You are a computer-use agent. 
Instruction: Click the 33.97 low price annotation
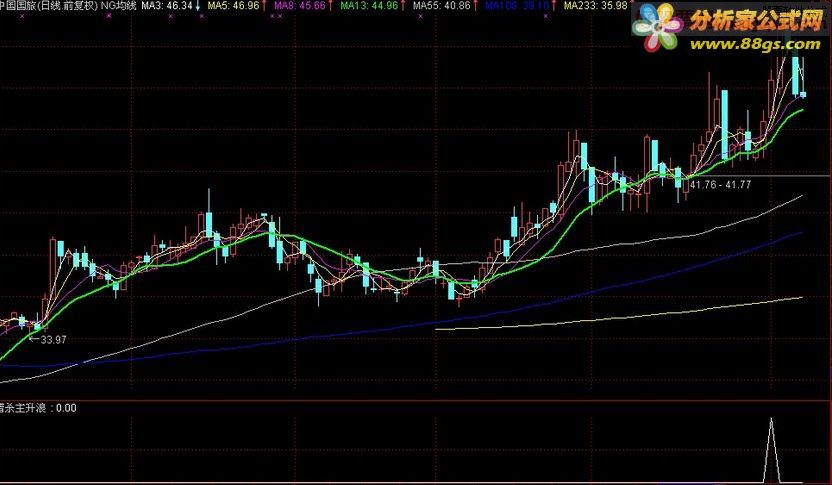click(54, 340)
